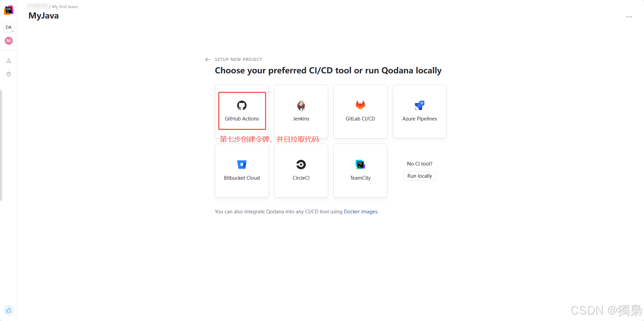Click the Run locally button
Viewport: 644px width, 321px height.
coord(419,176)
